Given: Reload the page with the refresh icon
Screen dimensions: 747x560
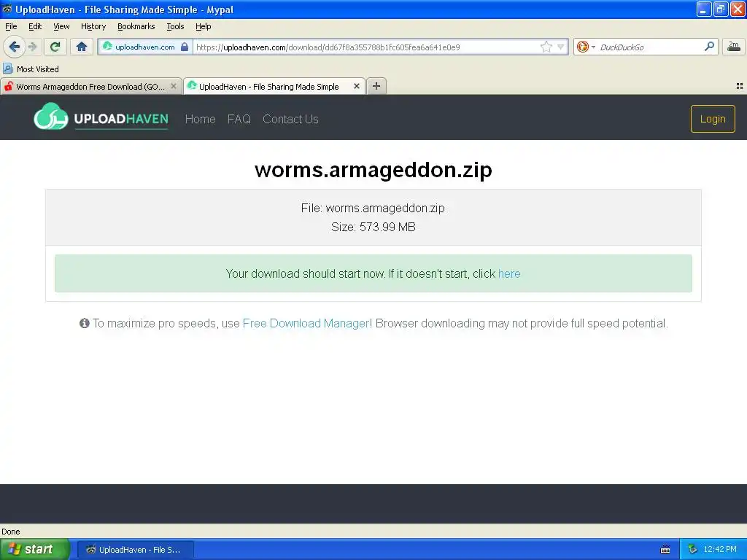Looking at the screenshot, I should click(55, 47).
